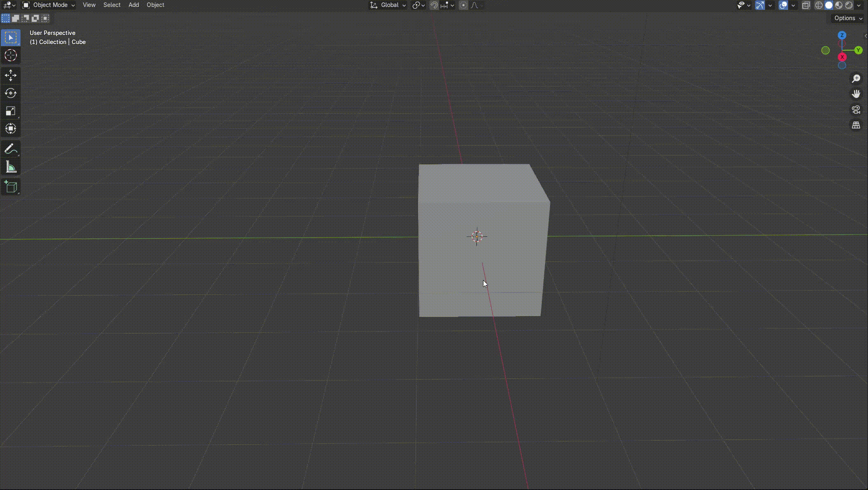The image size is (868, 490).
Task: Open the editor type dropdown
Action: tap(9, 5)
